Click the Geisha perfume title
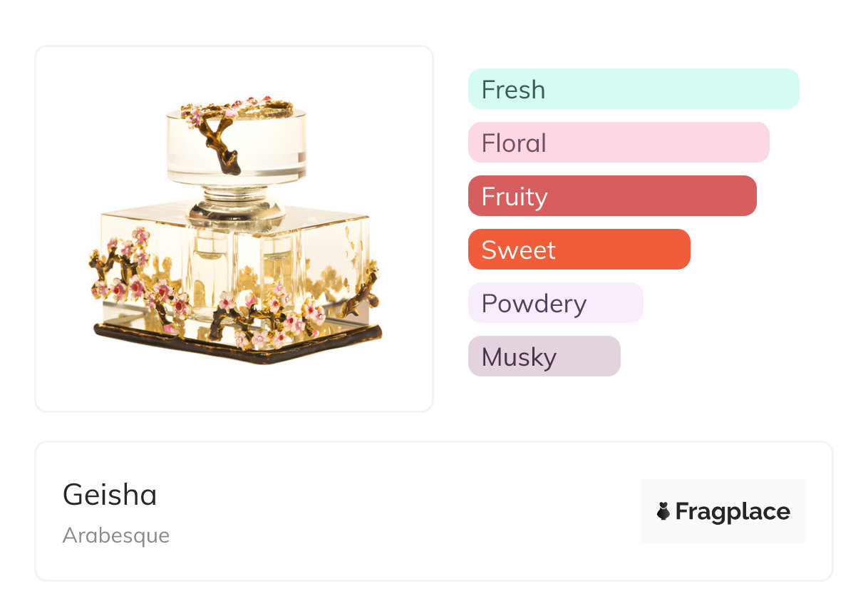 (110, 495)
